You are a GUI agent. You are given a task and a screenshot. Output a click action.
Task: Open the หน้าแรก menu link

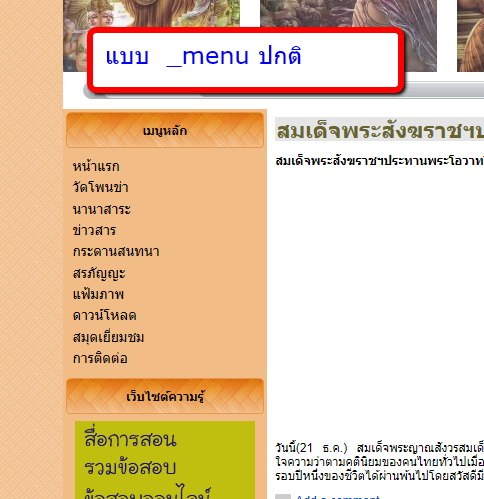(96, 166)
